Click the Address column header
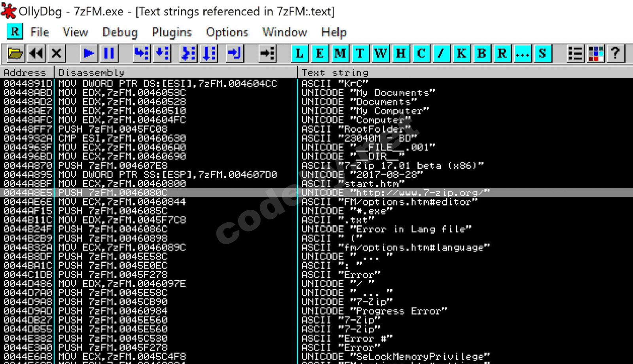This screenshot has width=633, height=364. click(27, 72)
